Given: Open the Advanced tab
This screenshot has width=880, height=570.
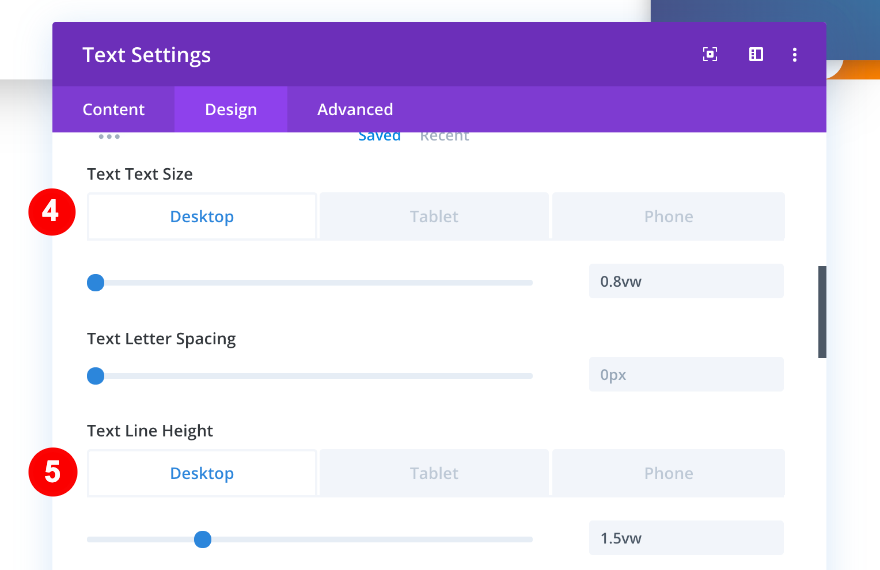Looking at the screenshot, I should 355,110.
